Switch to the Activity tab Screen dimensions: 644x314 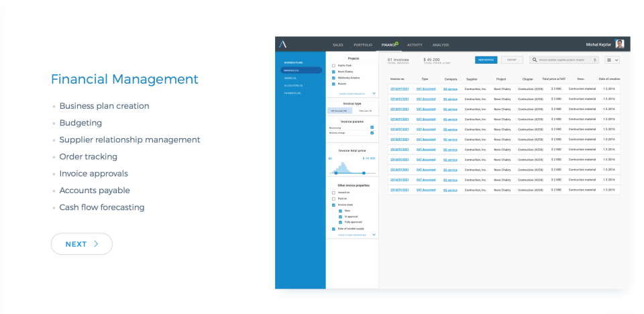tap(415, 45)
